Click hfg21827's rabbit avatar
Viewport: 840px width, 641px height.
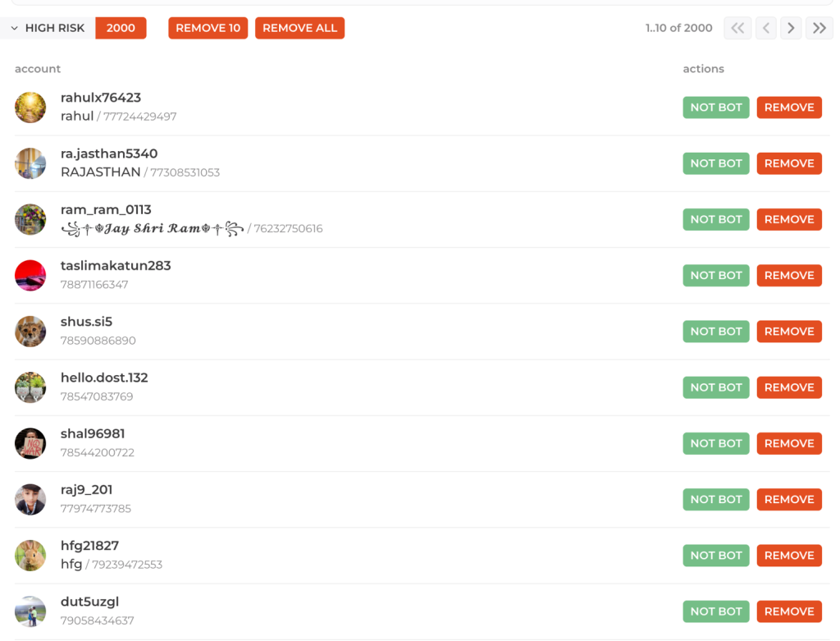[30, 555]
